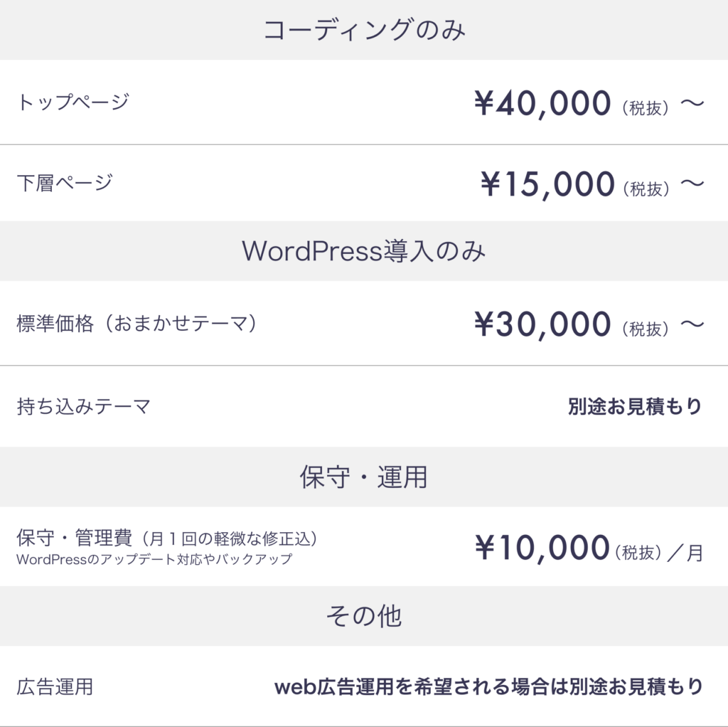Click the ¥40,000 price

542,104
